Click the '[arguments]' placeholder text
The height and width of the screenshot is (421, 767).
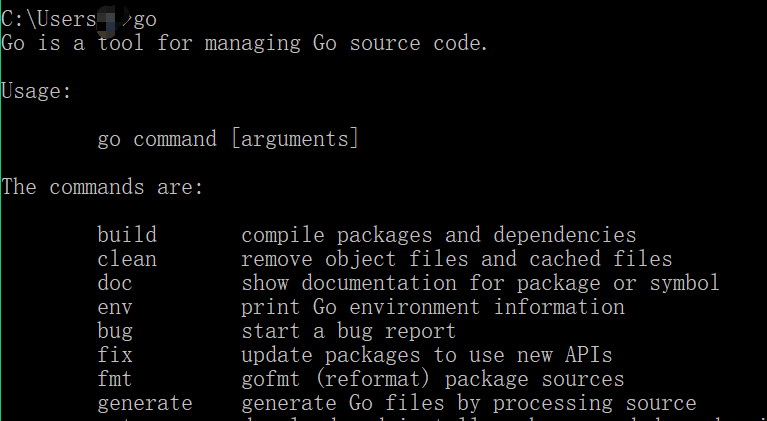(x=295, y=139)
